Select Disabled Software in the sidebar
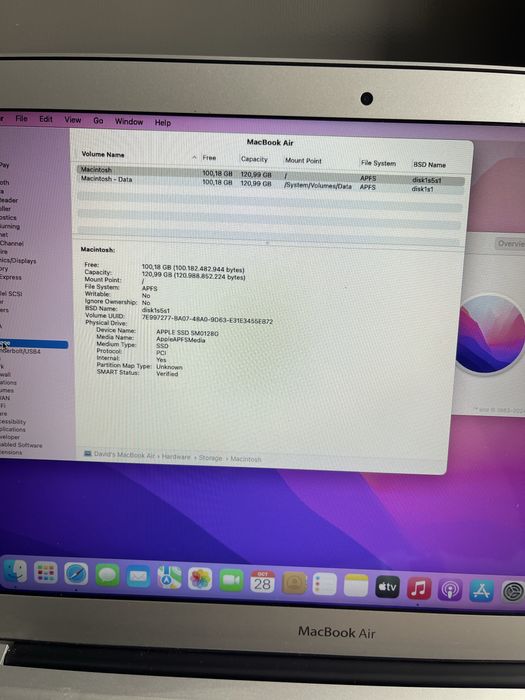 [21, 445]
